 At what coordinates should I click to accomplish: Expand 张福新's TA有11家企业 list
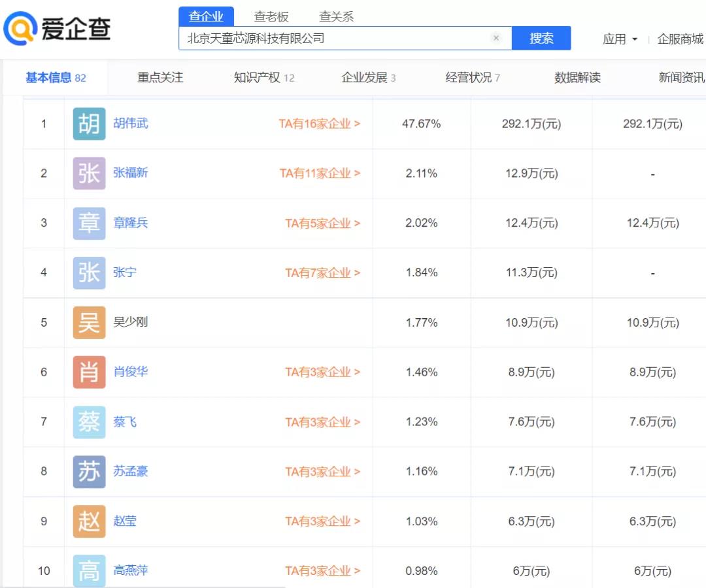[x=320, y=173]
